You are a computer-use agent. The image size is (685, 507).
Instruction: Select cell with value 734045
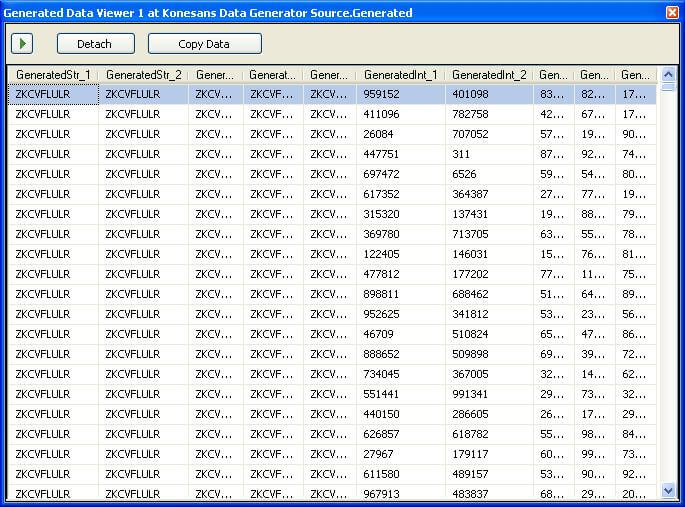(401, 375)
